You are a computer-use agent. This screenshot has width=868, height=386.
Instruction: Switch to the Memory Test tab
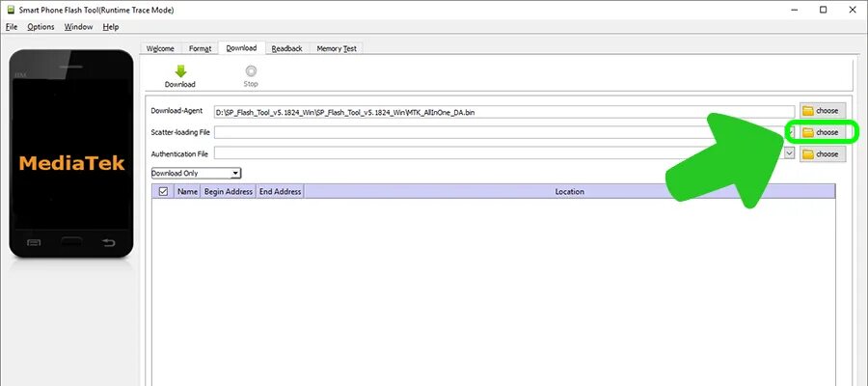tap(337, 49)
